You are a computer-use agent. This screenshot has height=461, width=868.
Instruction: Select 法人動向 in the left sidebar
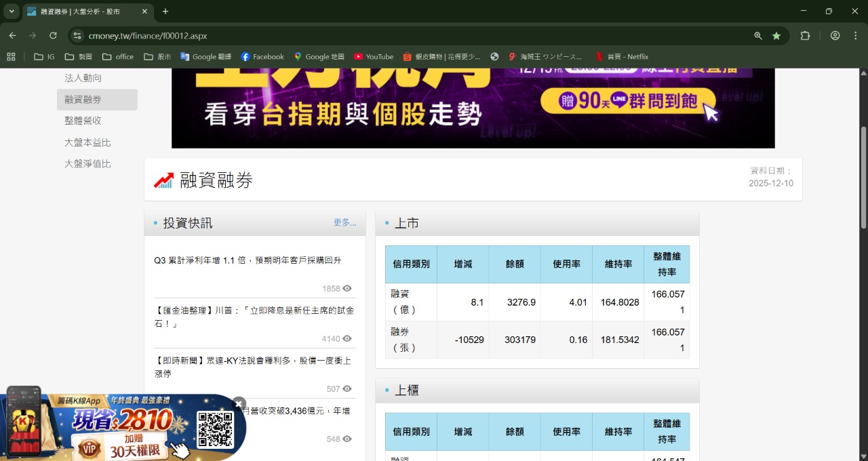[x=83, y=78]
